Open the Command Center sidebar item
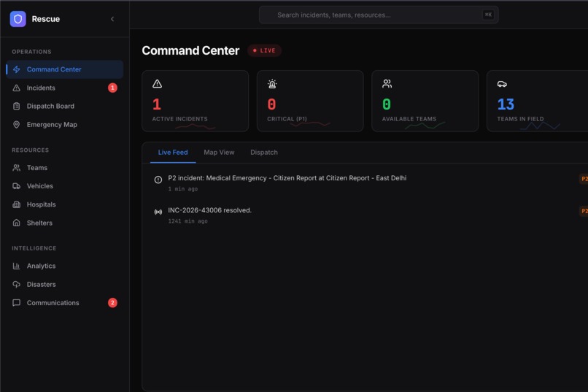The height and width of the screenshot is (392, 588). (x=64, y=69)
